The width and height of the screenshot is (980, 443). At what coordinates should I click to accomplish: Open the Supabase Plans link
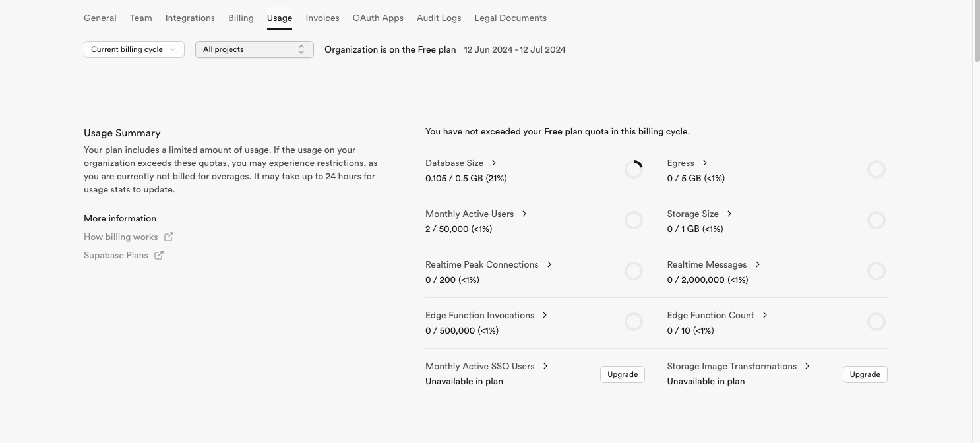(116, 255)
